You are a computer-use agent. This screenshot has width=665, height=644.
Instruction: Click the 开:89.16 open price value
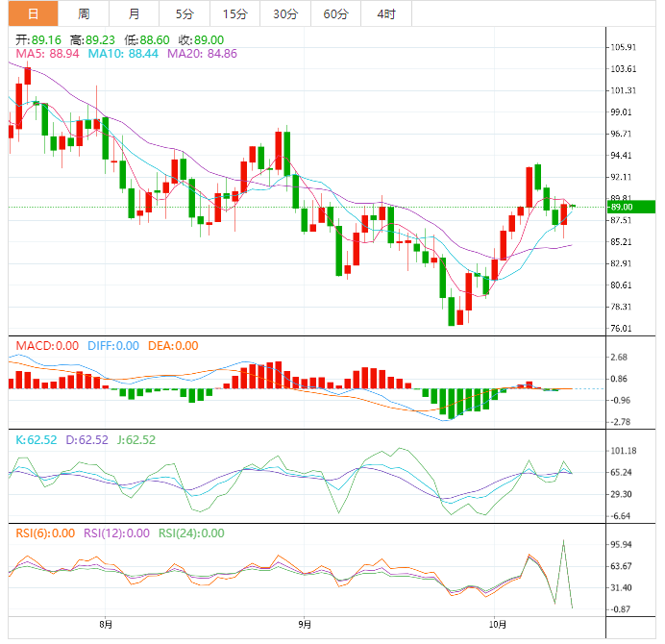click(x=38, y=40)
